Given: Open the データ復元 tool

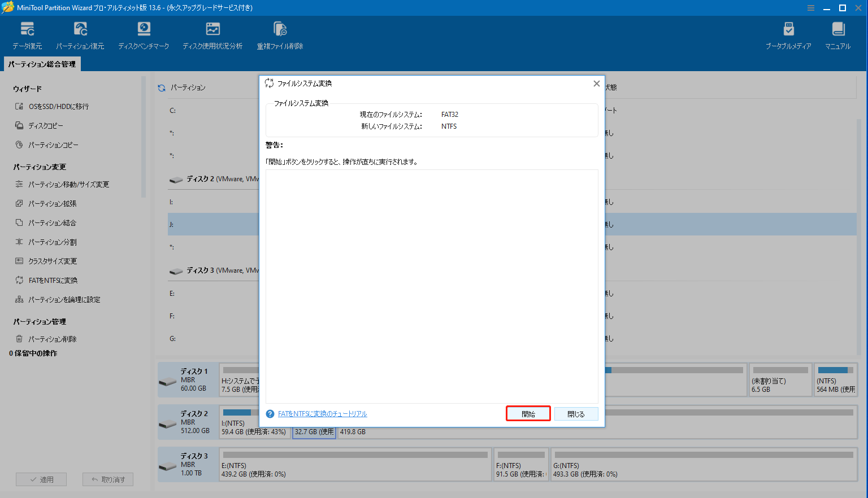Looking at the screenshot, I should pyautogui.click(x=27, y=36).
